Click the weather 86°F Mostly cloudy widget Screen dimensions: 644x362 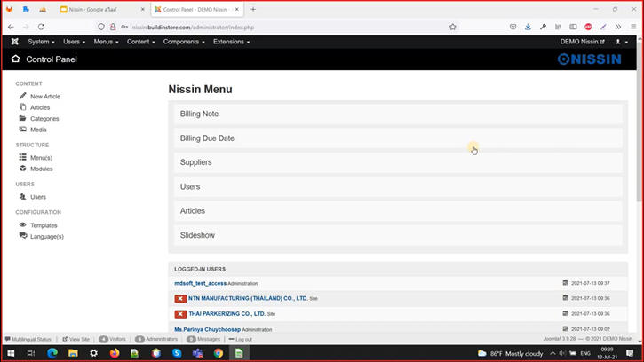510,353
